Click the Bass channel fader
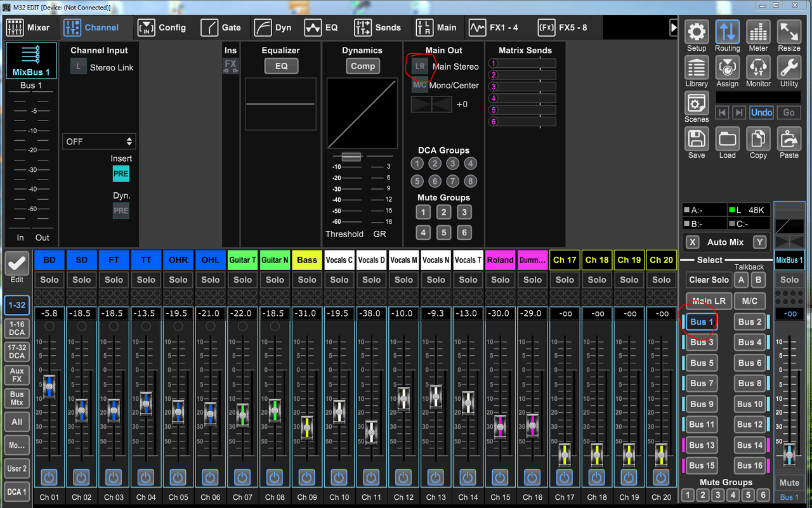The width and height of the screenshot is (812, 508). pyautogui.click(x=306, y=427)
